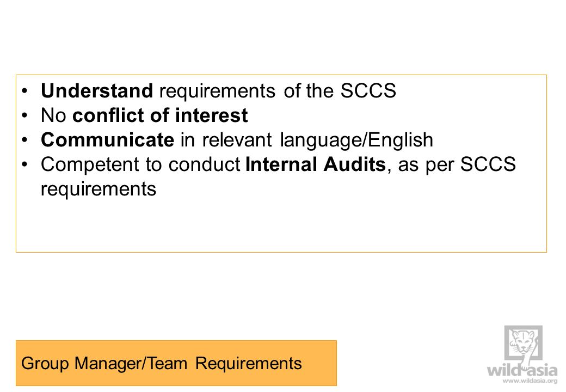The image size is (566, 392).
Task: Click the bold phrase 'conflict of interest'
Action: [x=160, y=115]
